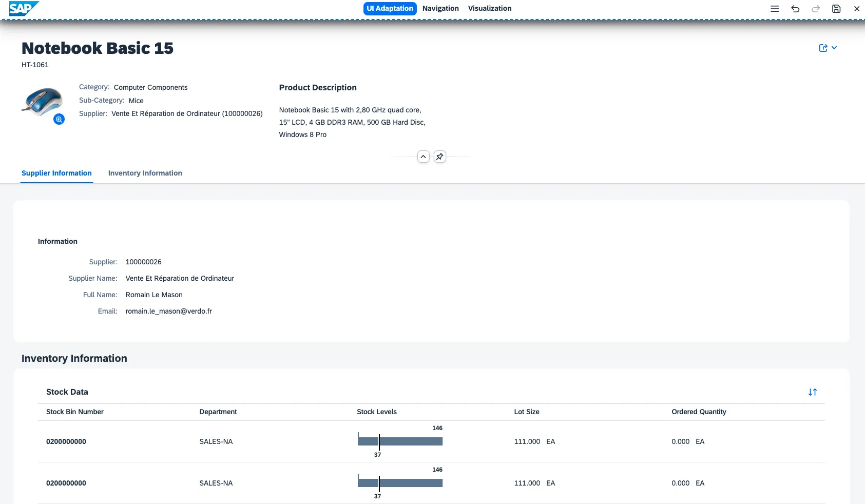Switch to UI Adaptation mode
The width and height of the screenshot is (865, 504).
390,9
